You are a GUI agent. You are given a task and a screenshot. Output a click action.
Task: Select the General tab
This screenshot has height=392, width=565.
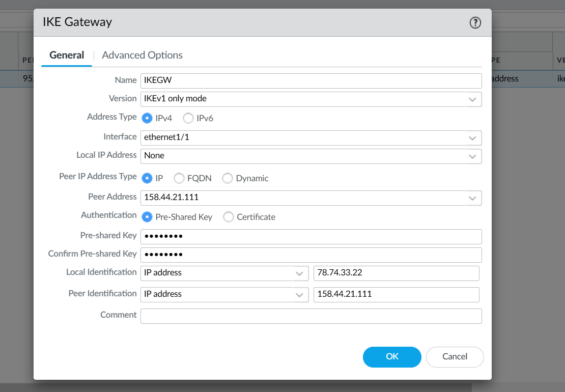click(x=67, y=55)
